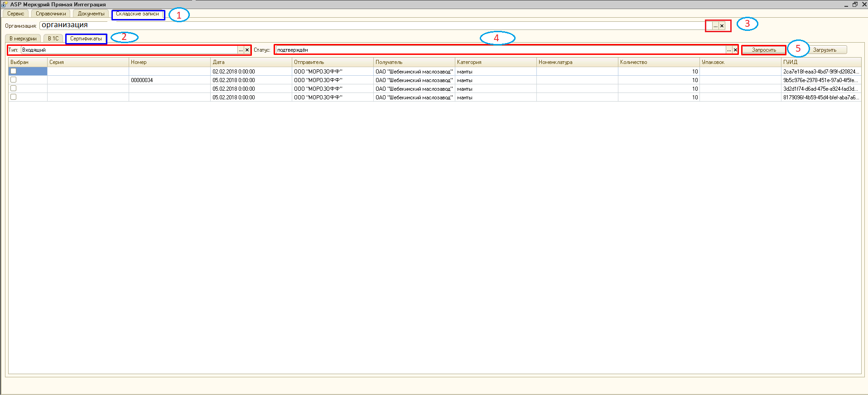Click the ГУИД column header
Image resolution: width=868 pixels, height=395 pixels.
[821, 62]
